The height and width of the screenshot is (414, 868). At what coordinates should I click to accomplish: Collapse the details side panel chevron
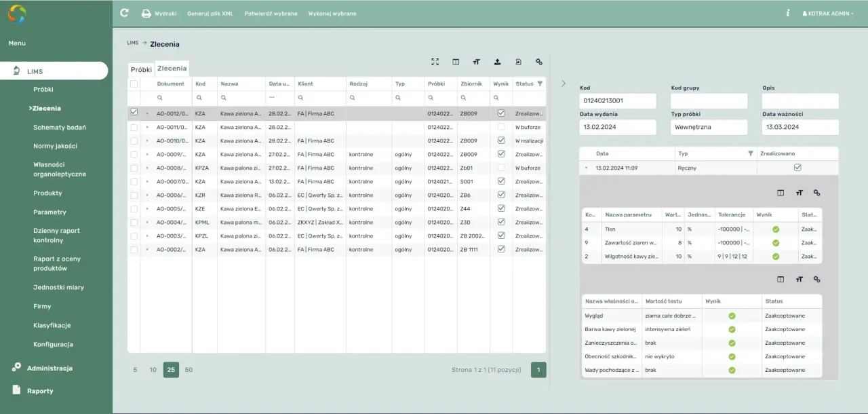click(x=564, y=83)
